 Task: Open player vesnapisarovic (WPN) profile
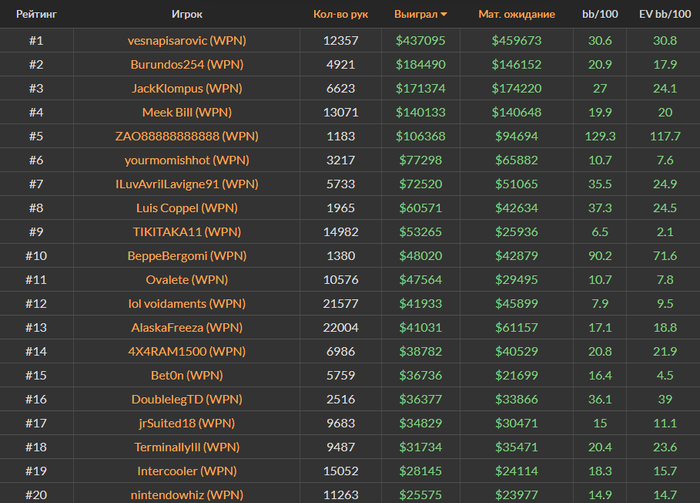pos(187,41)
